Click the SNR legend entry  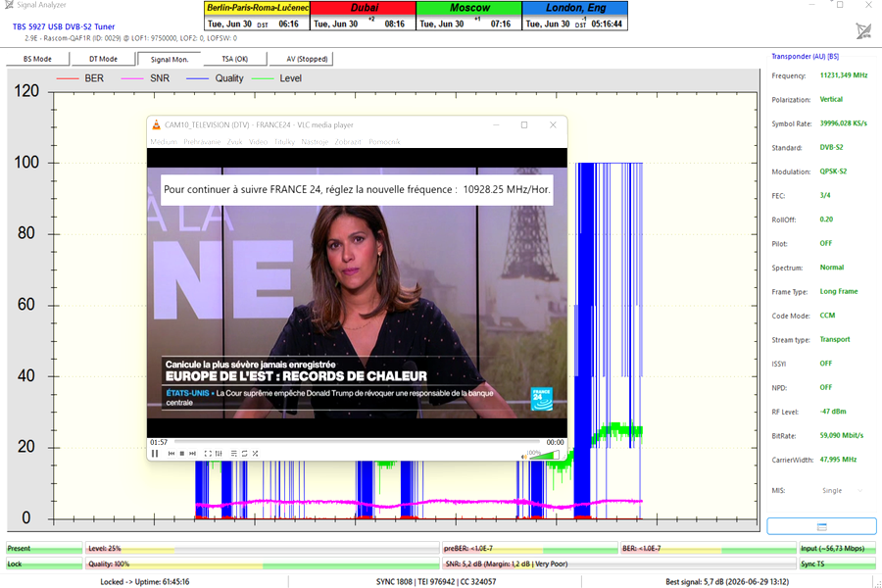[x=145, y=78]
